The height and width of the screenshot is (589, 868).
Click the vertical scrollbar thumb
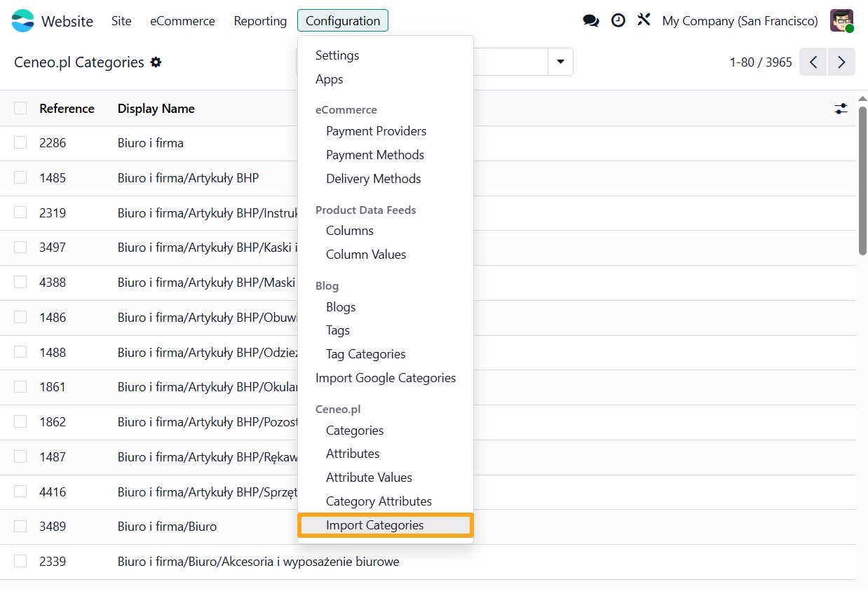(862, 181)
